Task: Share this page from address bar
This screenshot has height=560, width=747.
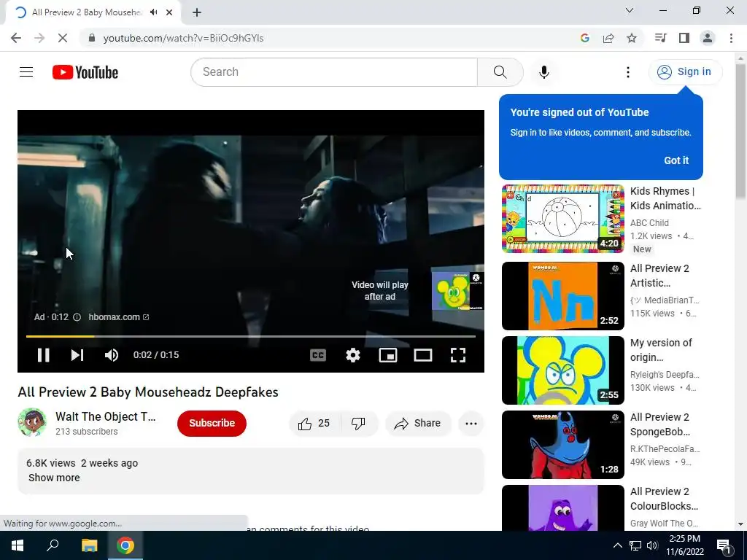Action: (608, 38)
